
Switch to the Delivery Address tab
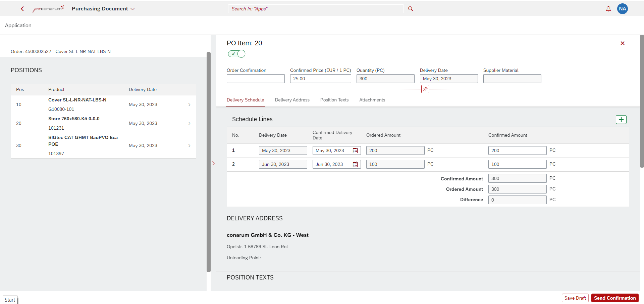pyautogui.click(x=292, y=100)
